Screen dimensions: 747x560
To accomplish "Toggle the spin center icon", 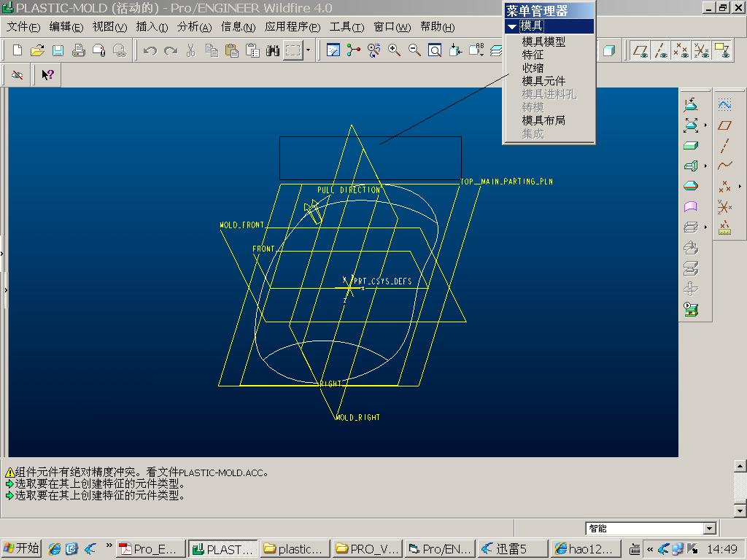I will click(354, 50).
